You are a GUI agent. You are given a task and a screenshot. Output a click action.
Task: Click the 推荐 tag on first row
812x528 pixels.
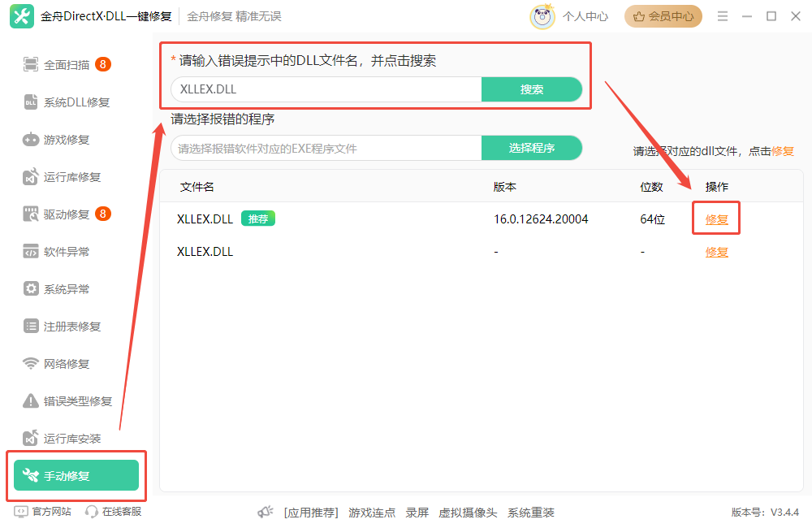[258, 219]
